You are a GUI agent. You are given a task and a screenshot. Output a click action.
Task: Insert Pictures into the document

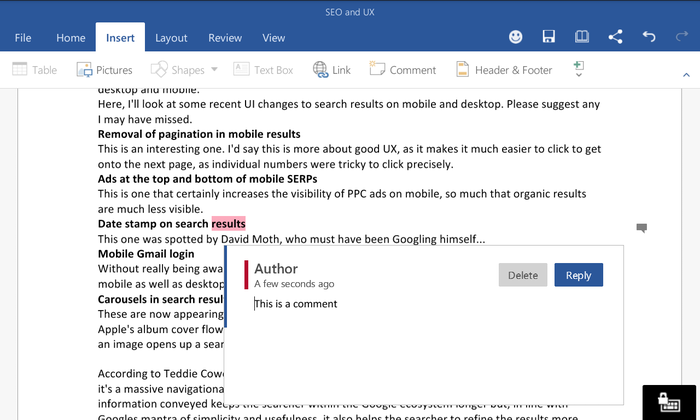tap(104, 70)
